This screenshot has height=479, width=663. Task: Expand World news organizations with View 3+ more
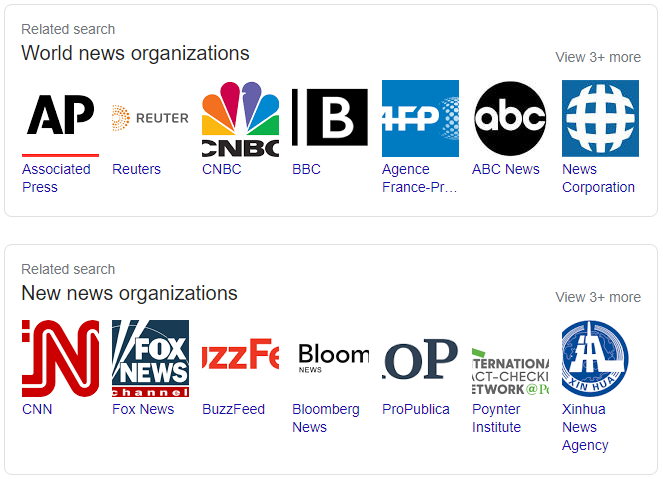pyautogui.click(x=598, y=57)
